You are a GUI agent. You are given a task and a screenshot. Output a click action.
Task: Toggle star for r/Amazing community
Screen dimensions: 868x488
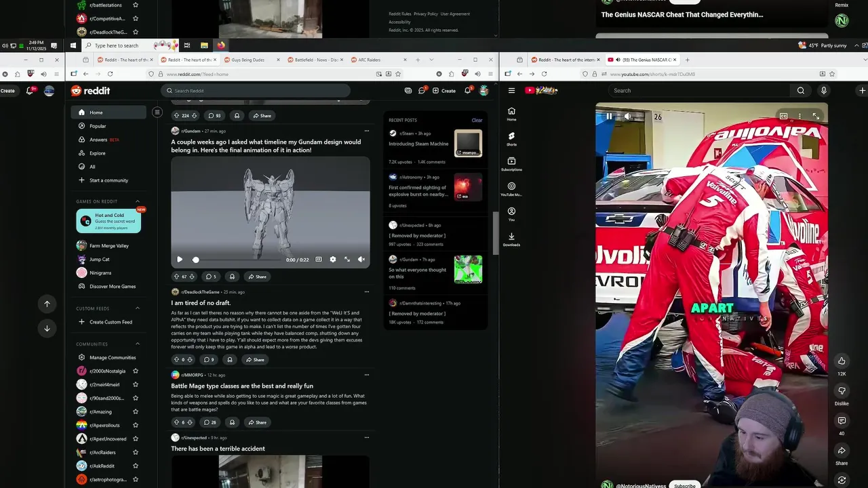pyautogui.click(x=136, y=411)
